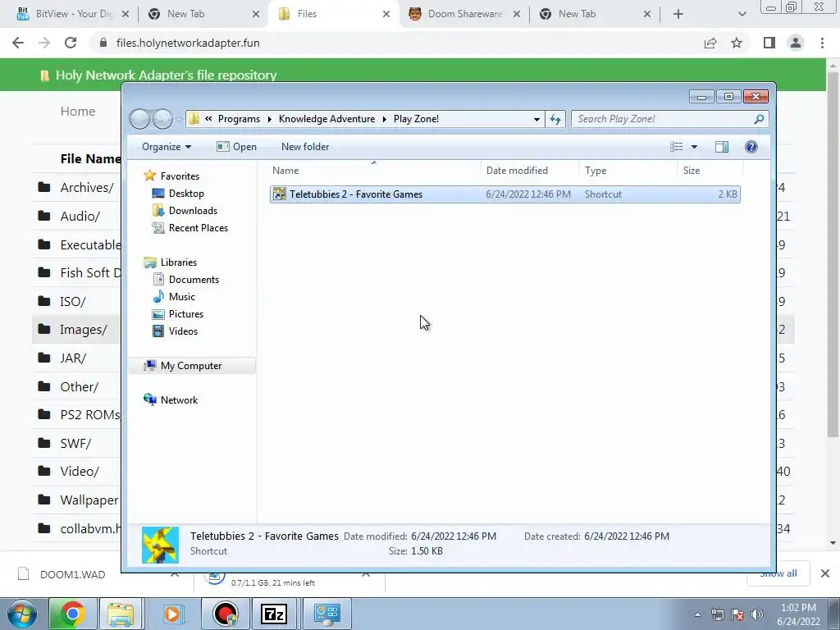The image size is (840, 630).
Task: Click the Windows Start orb
Action: pyautogui.click(x=21, y=614)
